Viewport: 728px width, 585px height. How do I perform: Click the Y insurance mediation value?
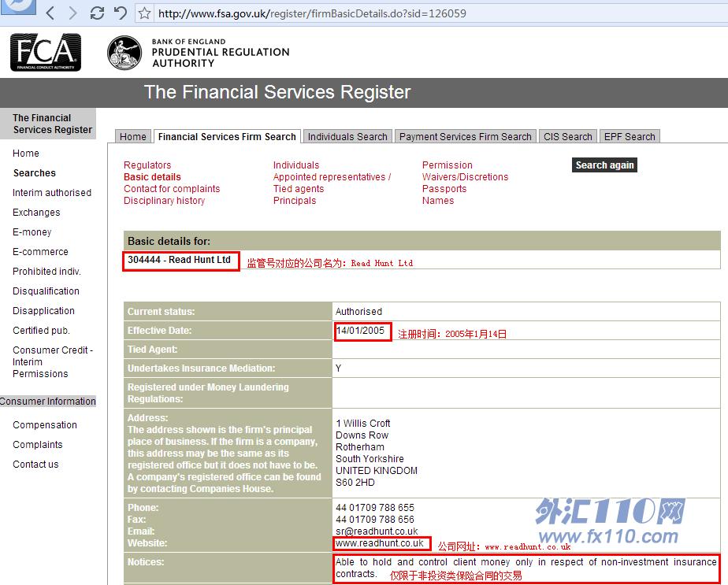pos(339,368)
